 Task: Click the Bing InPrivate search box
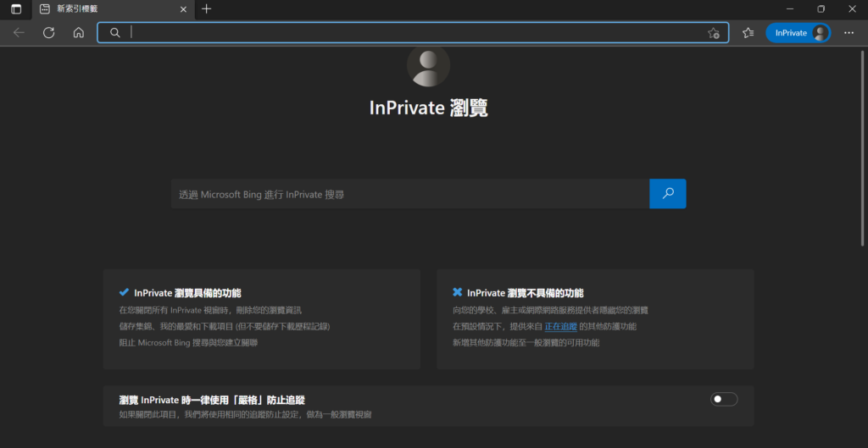tap(410, 194)
